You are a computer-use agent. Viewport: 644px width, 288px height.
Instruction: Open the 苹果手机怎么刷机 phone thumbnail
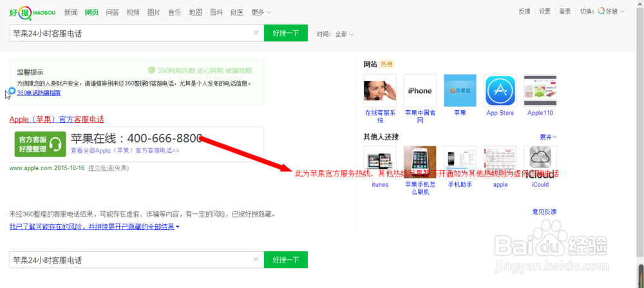tap(420, 162)
